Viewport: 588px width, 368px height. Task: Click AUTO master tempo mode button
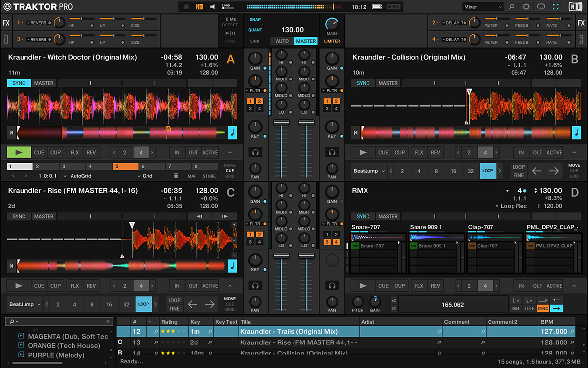pyautogui.click(x=282, y=41)
